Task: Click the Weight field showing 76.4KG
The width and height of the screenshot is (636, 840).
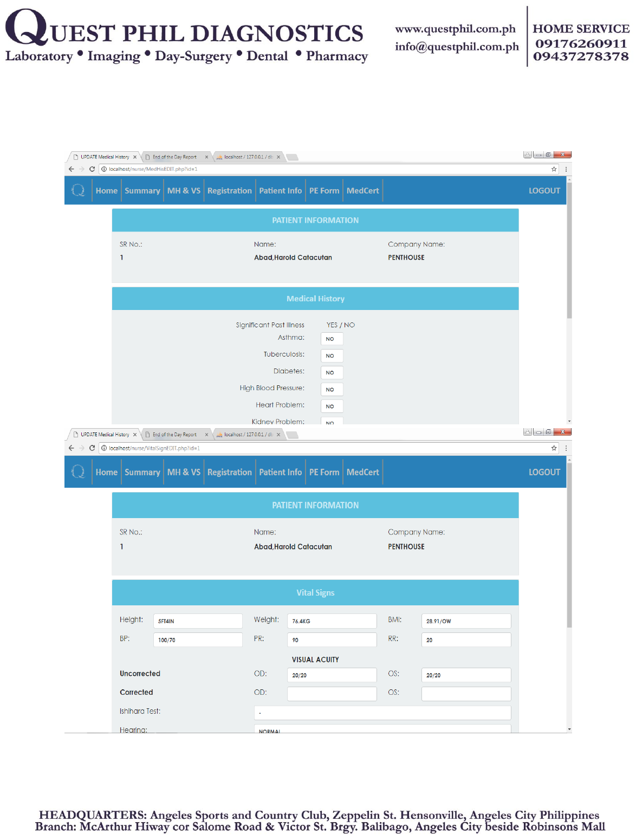Action: [x=332, y=621]
